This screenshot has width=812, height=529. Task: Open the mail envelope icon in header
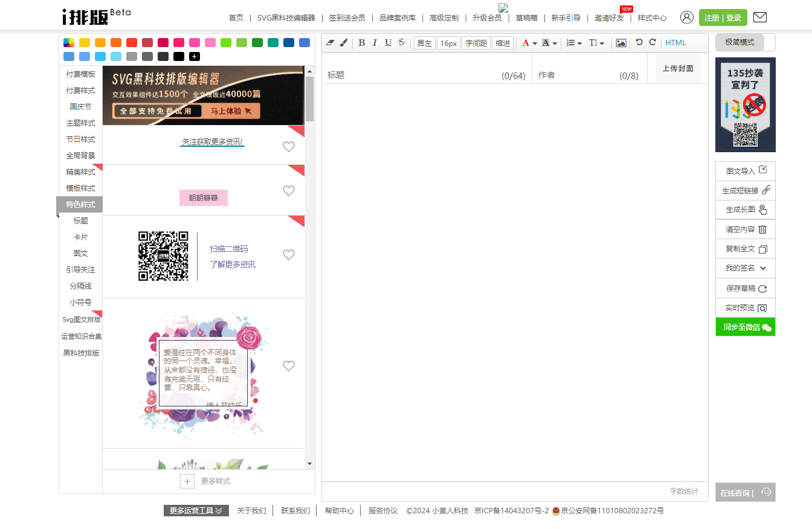point(760,18)
